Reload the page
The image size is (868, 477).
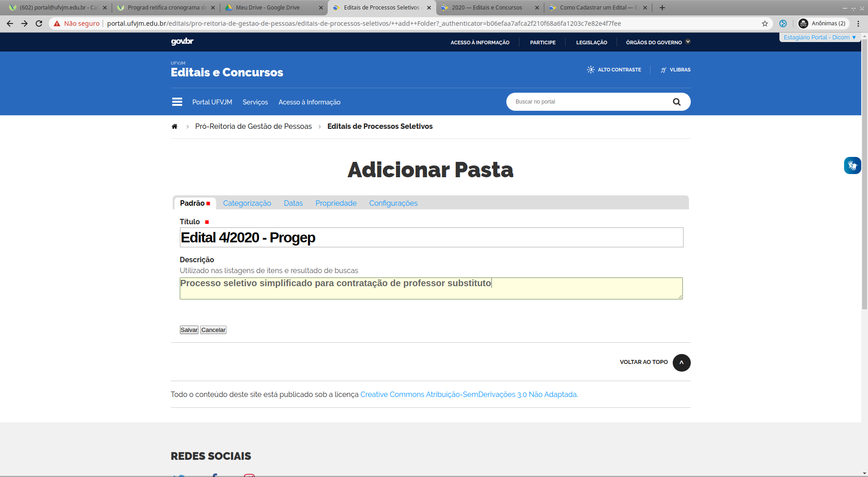[x=39, y=24]
